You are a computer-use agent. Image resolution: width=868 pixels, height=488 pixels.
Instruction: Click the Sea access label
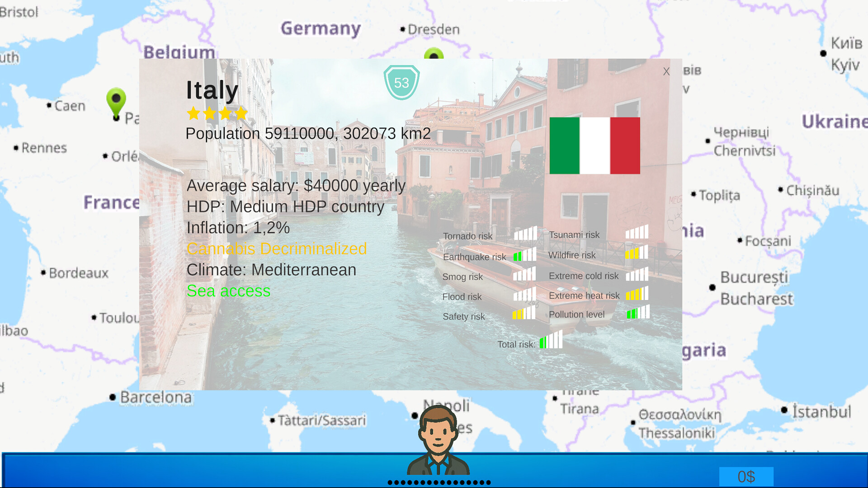tap(228, 291)
